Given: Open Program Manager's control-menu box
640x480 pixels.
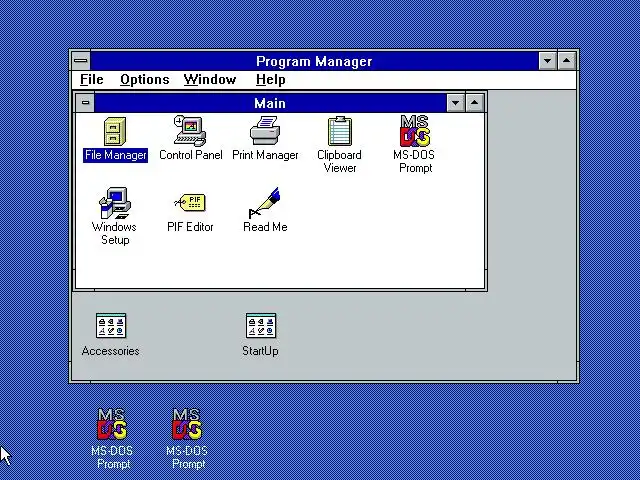Looking at the screenshot, I should tap(81, 61).
